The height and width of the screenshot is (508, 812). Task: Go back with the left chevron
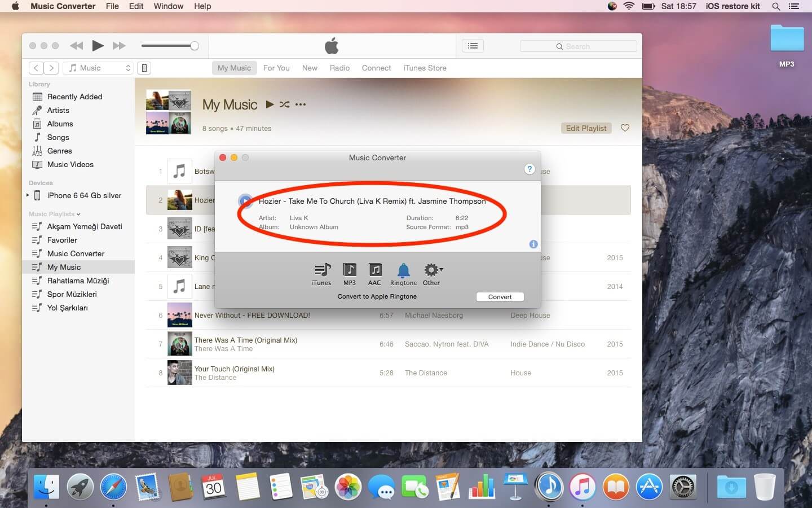pos(36,68)
